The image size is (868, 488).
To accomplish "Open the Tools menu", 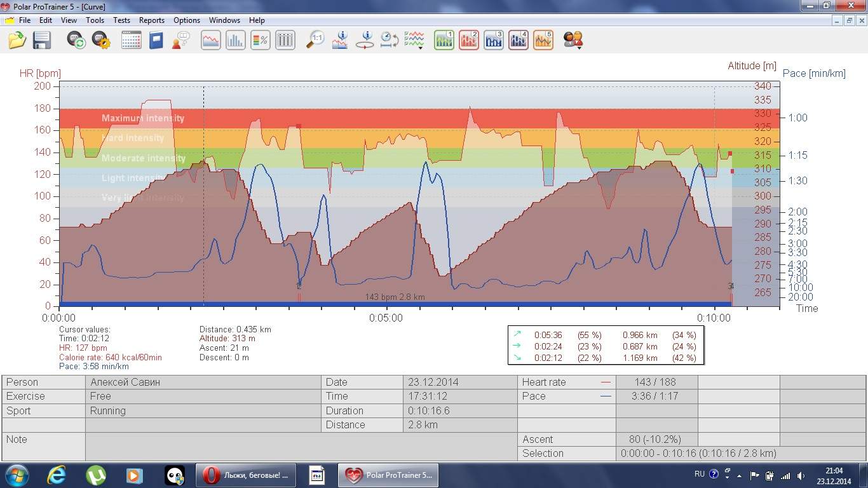I will [x=95, y=20].
